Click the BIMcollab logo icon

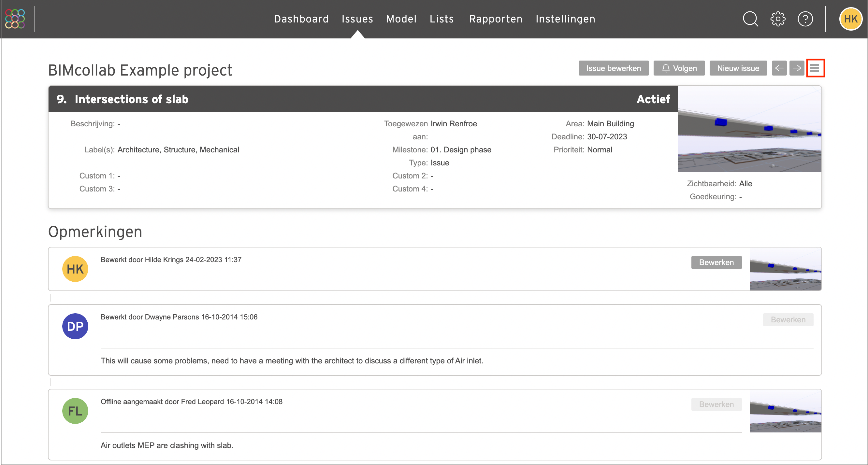point(15,19)
